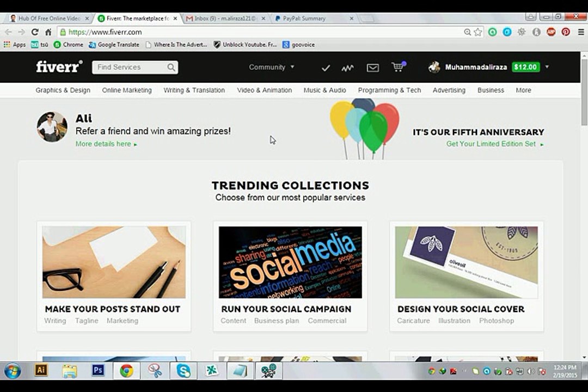Reload the page with the refresh icon
The image size is (588, 392).
(x=35, y=32)
